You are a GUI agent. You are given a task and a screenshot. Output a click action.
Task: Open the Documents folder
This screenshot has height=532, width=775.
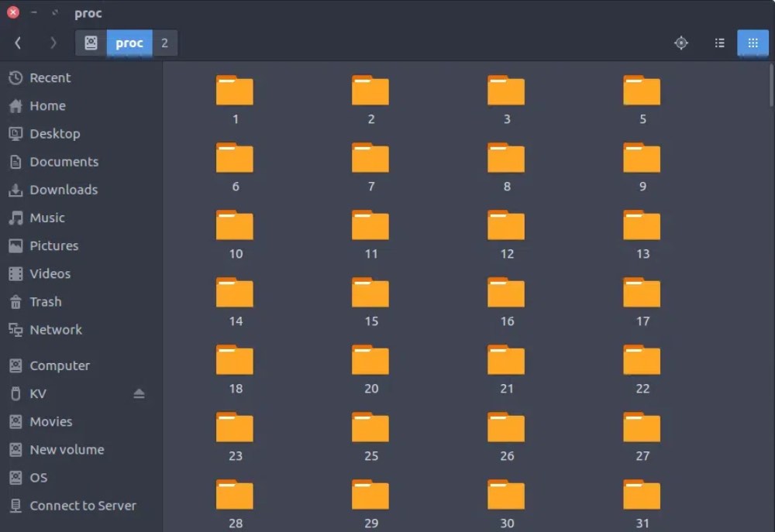pos(64,162)
